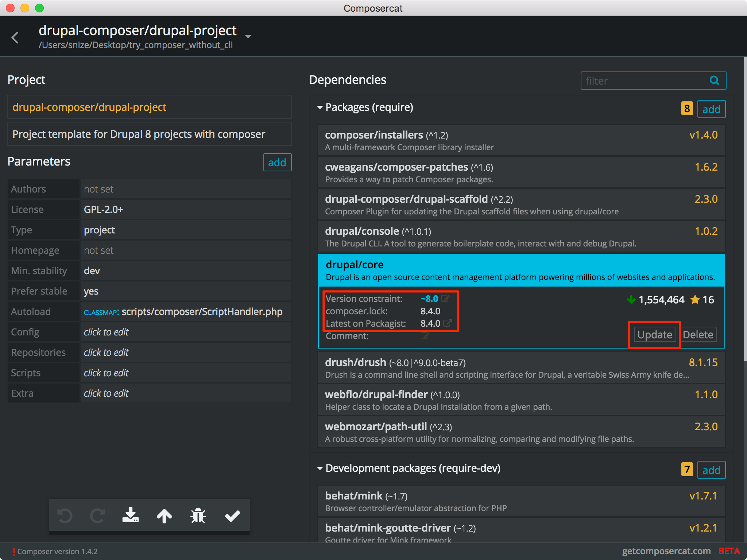
Task: Select cweagans/composer-patches package row
Action: coord(521,172)
